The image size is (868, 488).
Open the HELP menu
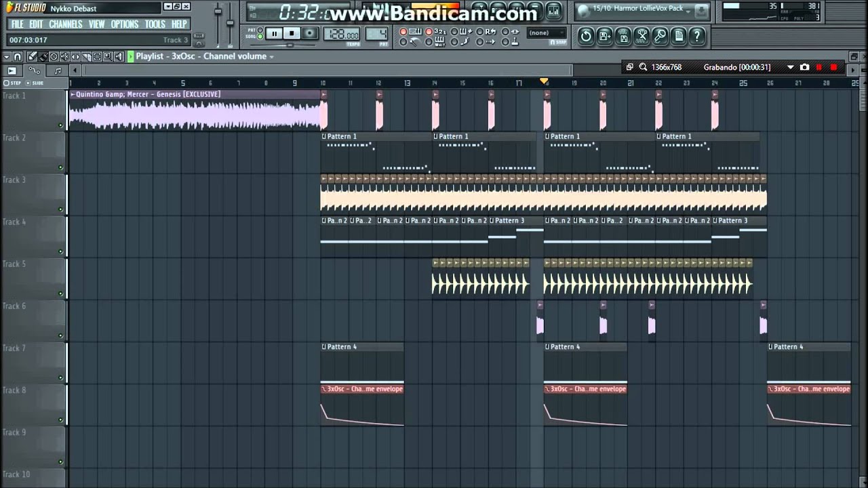(179, 24)
